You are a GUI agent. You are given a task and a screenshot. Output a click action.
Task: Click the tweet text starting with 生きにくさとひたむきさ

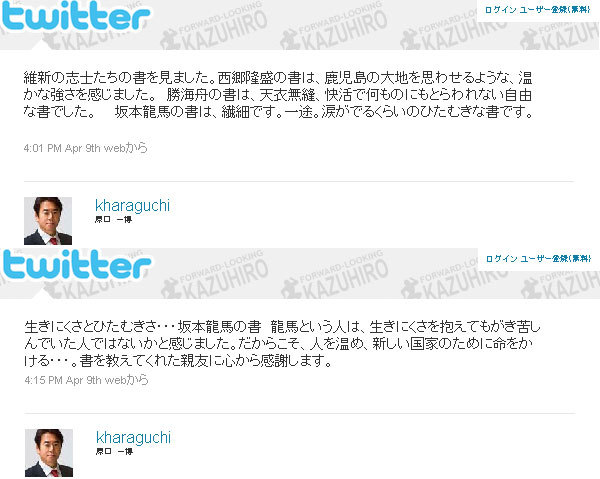[x=282, y=344]
